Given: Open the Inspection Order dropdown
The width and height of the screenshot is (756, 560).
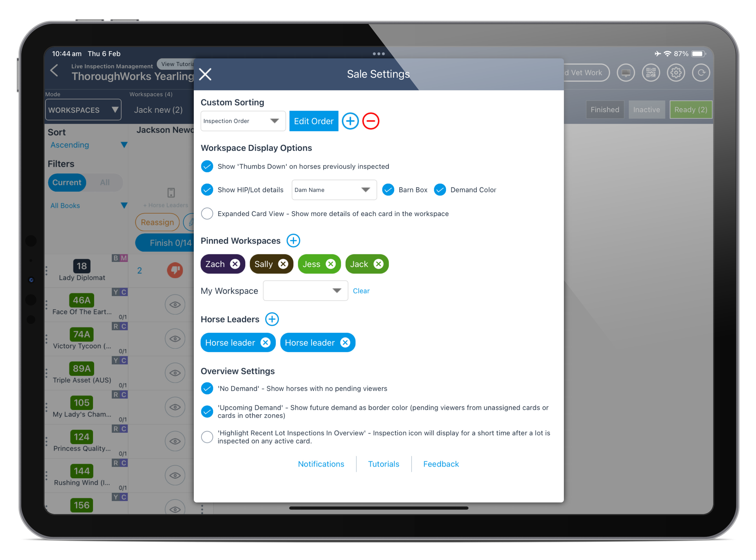Looking at the screenshot, I should tap(241, 121).
